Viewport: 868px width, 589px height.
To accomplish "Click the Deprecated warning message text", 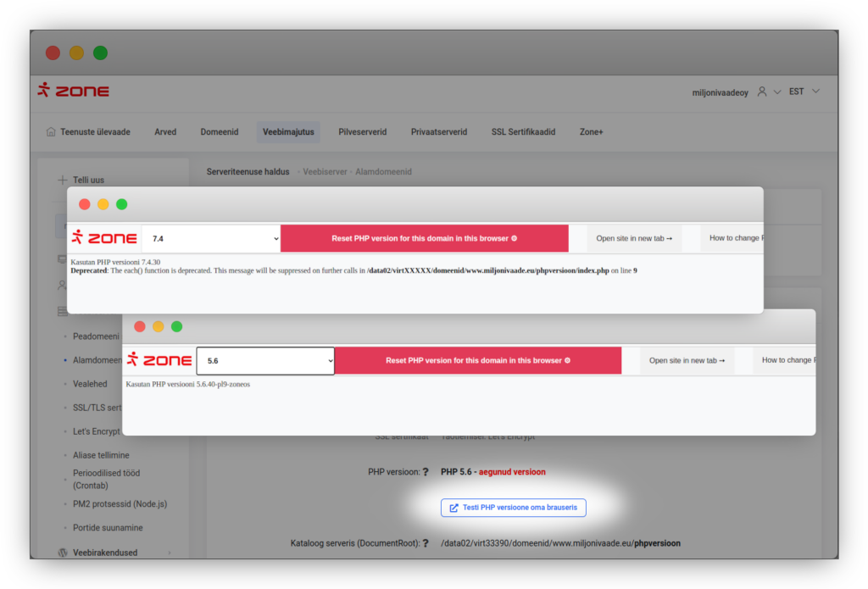I will coord(353,270).
